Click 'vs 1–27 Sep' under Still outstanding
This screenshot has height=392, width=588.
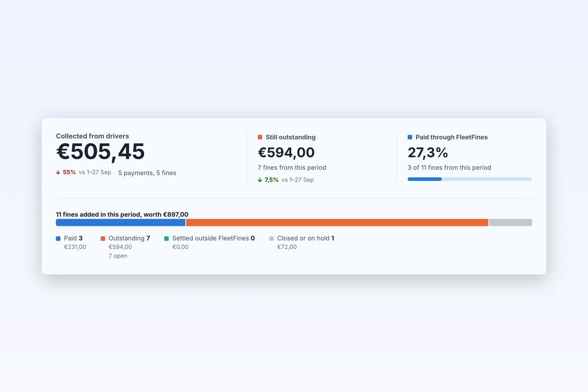[298, 180]
